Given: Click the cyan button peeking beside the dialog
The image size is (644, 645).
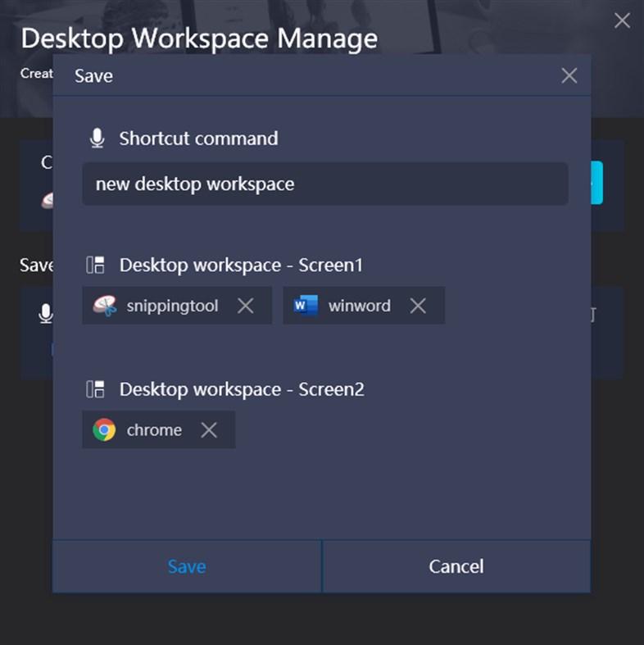Looking at the screenshot, I should pos(597,183).
